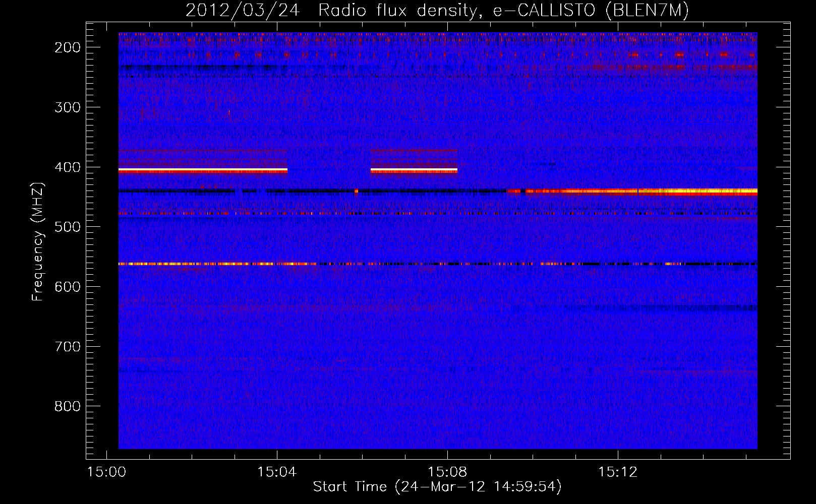Image resolution: width=816 pixels, height=504 pixels.
Task: Click the 600 frequency tick label
Action: coord(67,287)
